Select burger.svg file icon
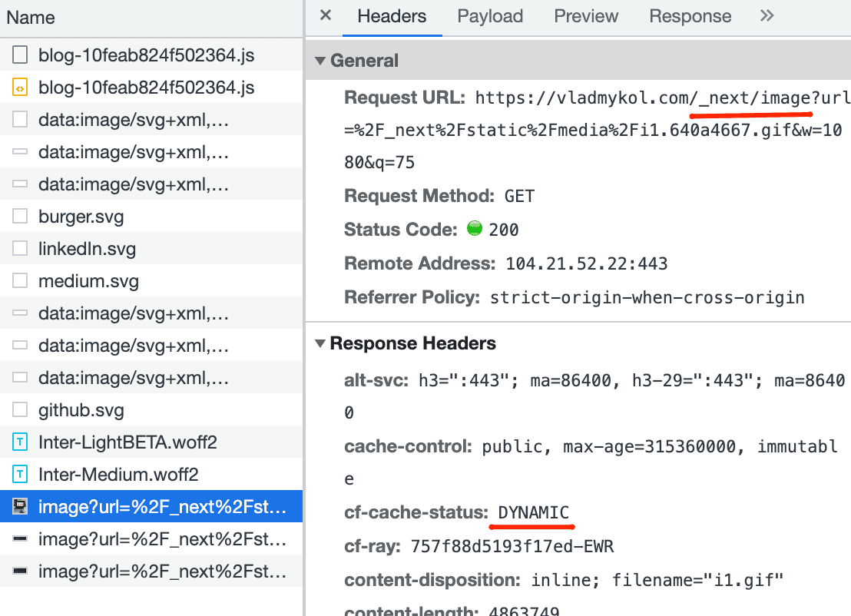 21,217
